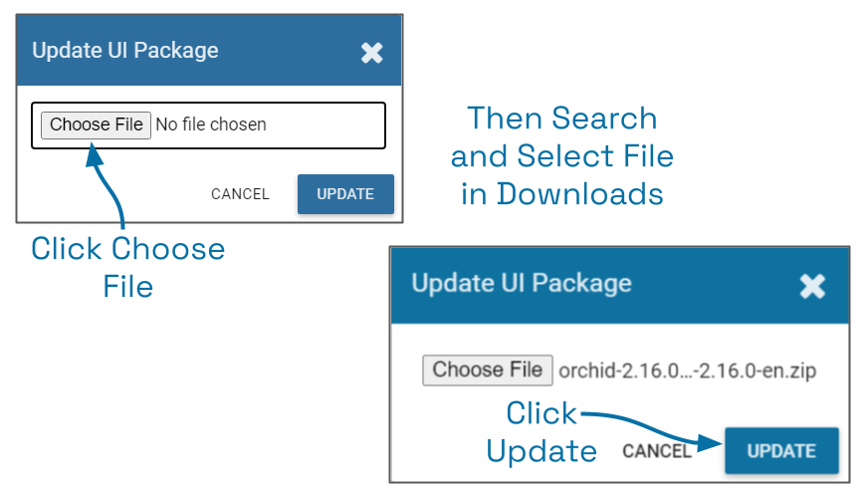Click the lower-right dialog's 'Update UI Package' title
The width and height of the screenshot is (868, 501).
pyautogui.click(x=522, y=283)
